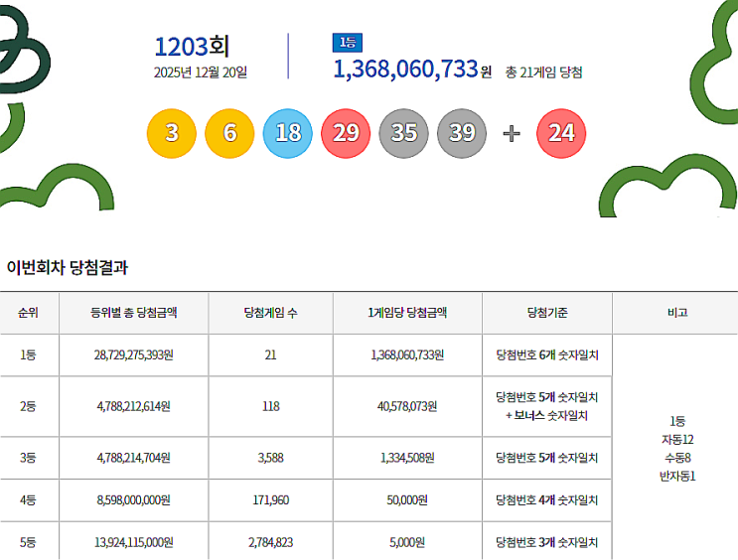Click the per-game amount 40,578,073원
Image resolution: width=738 pixels, height=560 pixels.
point(407,406)
